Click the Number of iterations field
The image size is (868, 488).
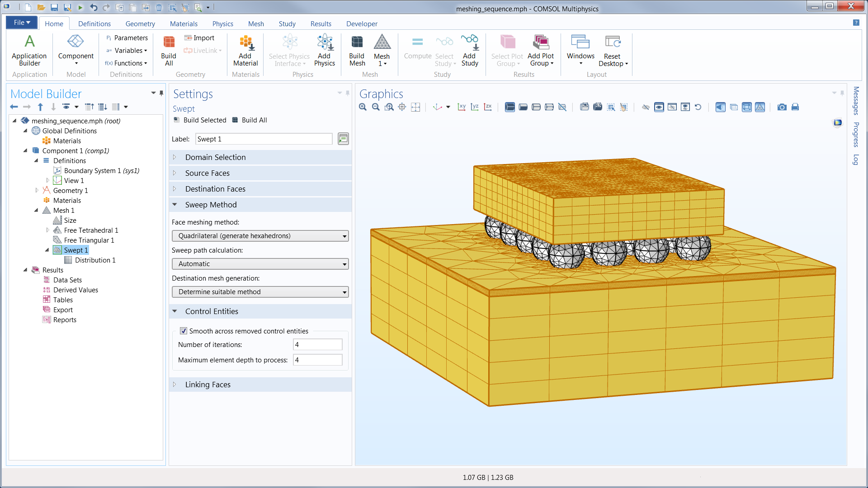[317, 344]
